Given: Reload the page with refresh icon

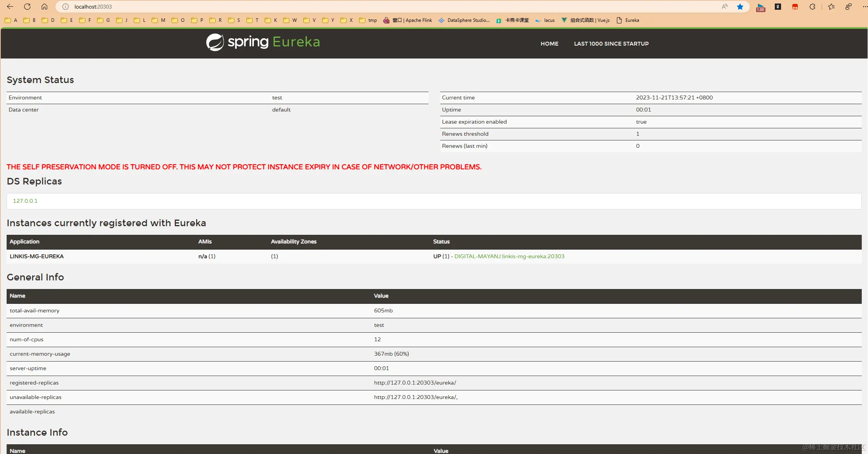Looking at the screenshot, I should tap(27, 7).
